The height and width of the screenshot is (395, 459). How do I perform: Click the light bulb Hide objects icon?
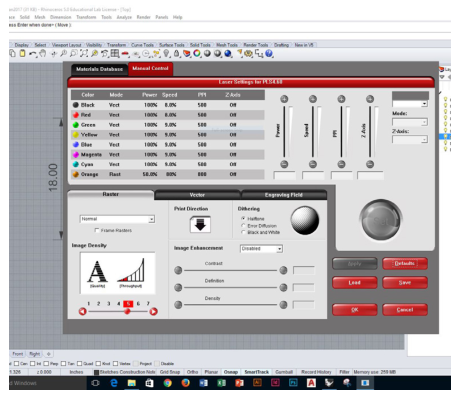(166, 53)
